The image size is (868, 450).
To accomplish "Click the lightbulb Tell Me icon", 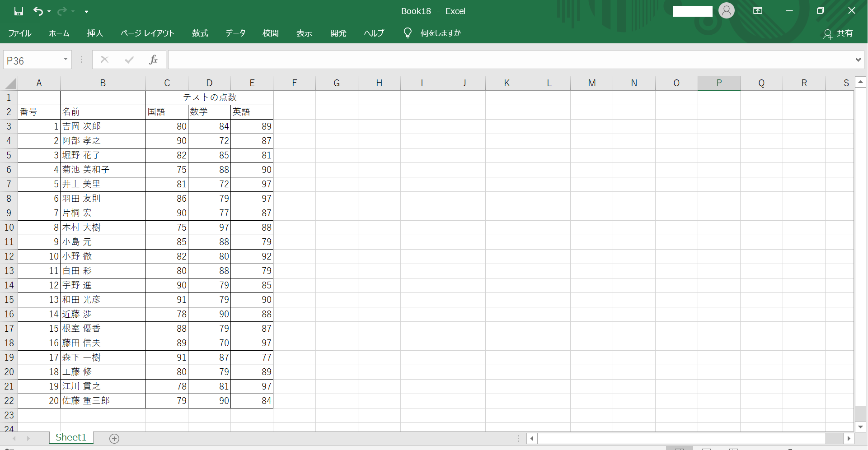I will pos(407,33).
